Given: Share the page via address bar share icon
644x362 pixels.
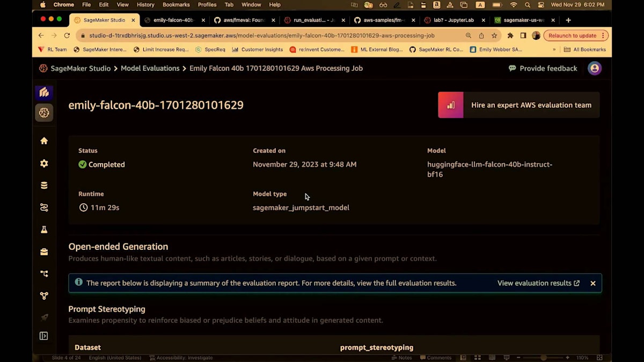Looking at the screenshot, I should pos(481,35).
